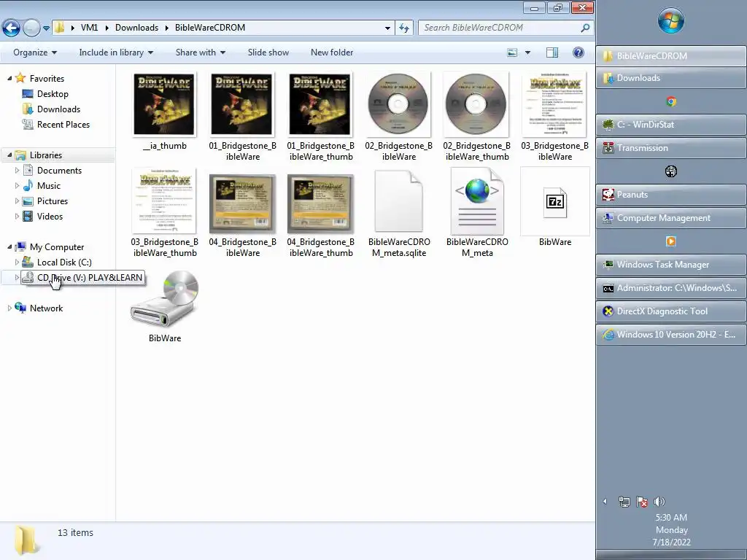
Task: Go back with the Back arrow button
Action: pos(11,28)
